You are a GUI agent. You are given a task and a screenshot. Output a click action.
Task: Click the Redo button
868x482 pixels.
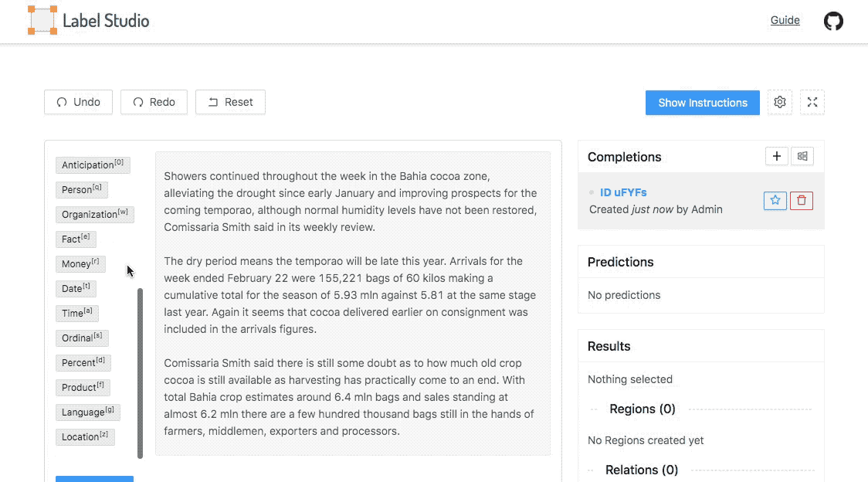coord(154,102)
